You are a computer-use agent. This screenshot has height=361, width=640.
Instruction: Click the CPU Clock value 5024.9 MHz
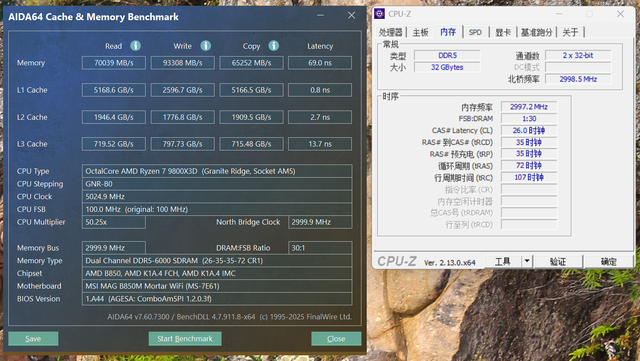click(217, 196)
